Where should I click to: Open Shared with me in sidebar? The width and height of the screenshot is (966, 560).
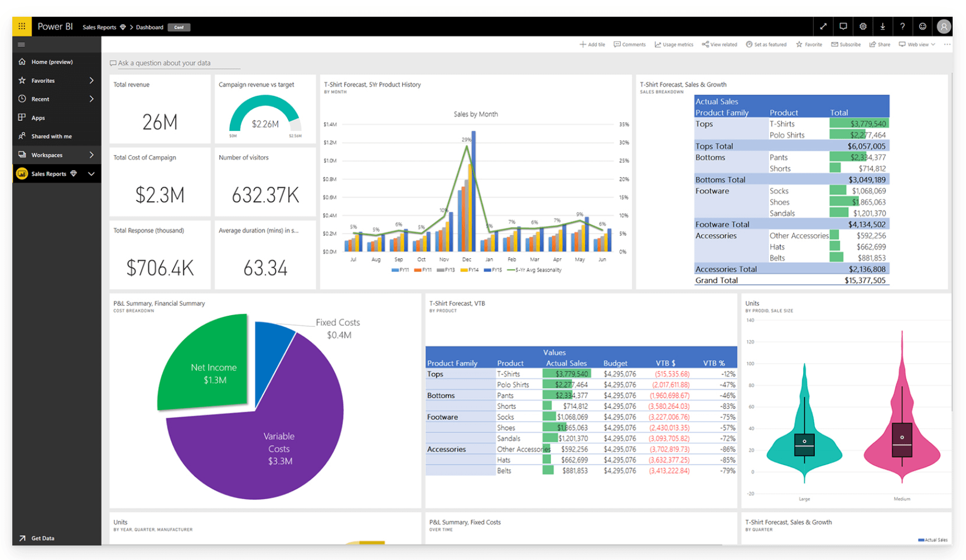[51, 136]
